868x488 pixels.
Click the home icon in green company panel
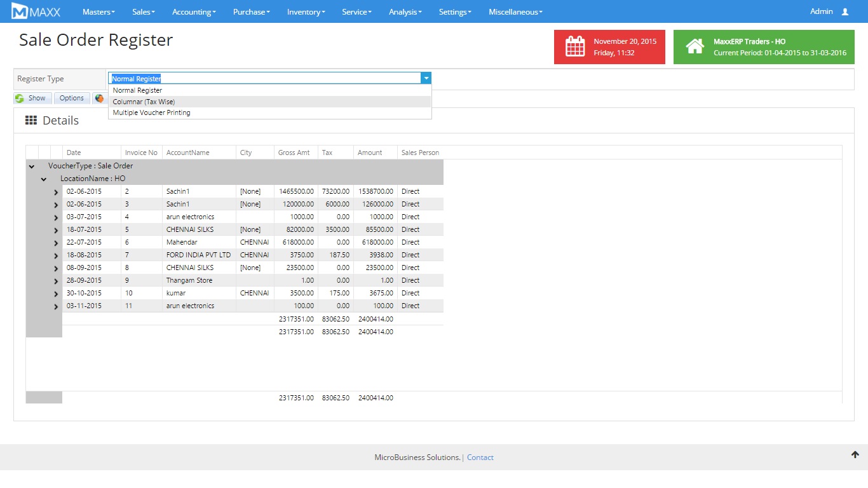[695, 47]
